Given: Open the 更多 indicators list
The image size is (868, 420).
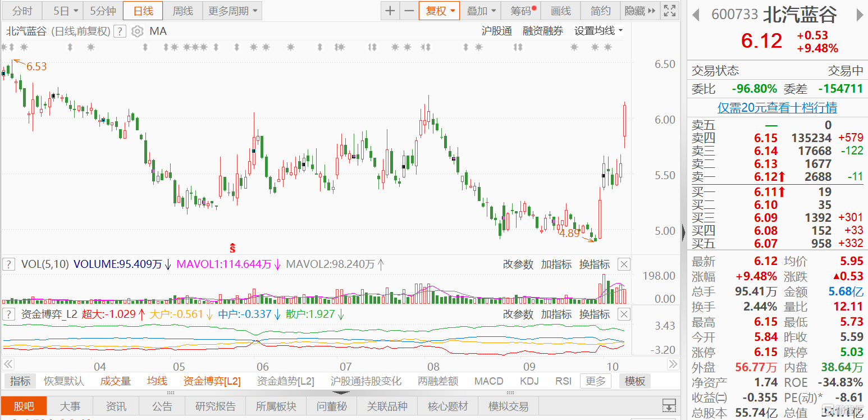Looking at the screenshot, I should [x=596, y=381].
